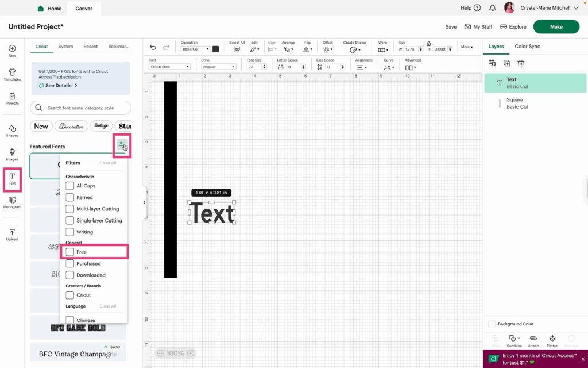Open the Combine dropdown
This screenshot has height=368, width=588.
click(x=514, y=341)
